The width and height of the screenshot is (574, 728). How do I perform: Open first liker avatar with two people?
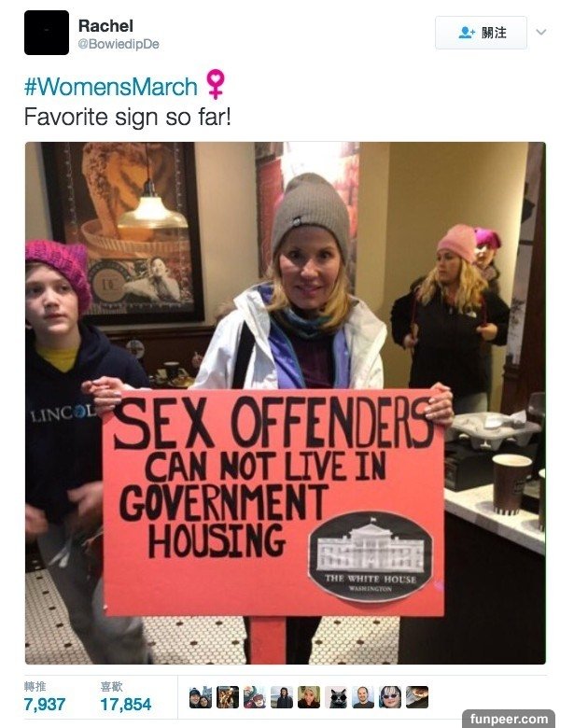201,697
